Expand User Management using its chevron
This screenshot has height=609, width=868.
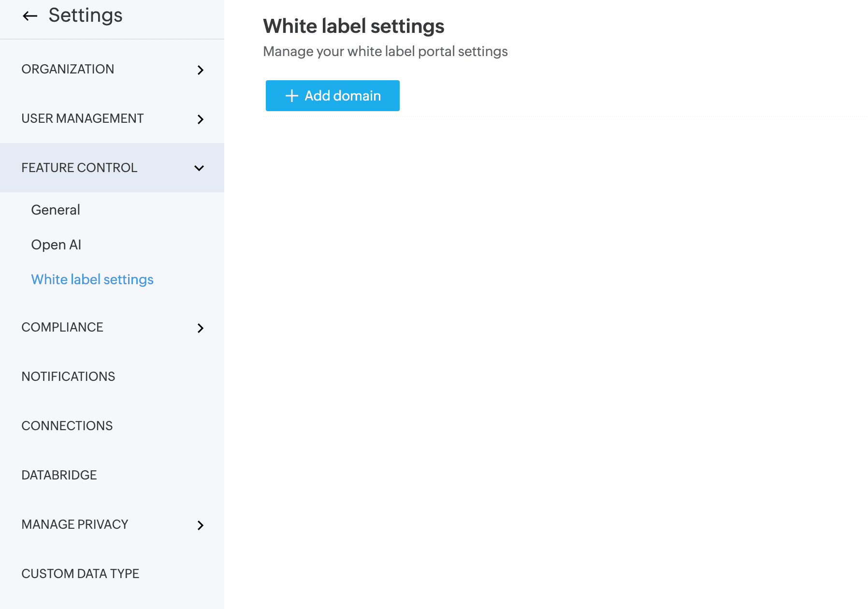point(200,119)
